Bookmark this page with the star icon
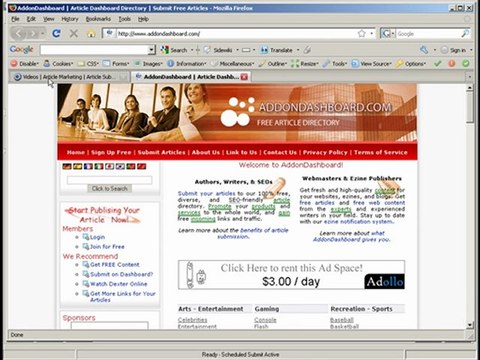Screen dimensions: 480x360 [x=361, y=33]
